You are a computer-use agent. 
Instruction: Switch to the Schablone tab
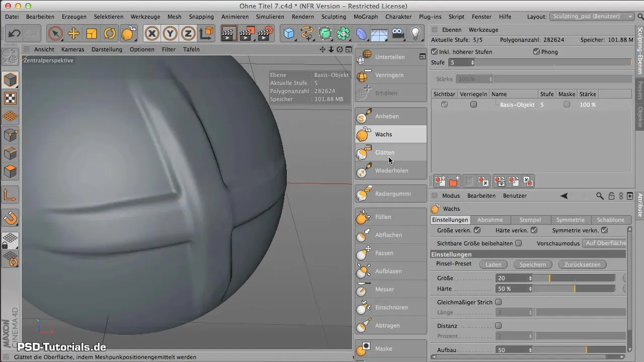click(611, 220)
